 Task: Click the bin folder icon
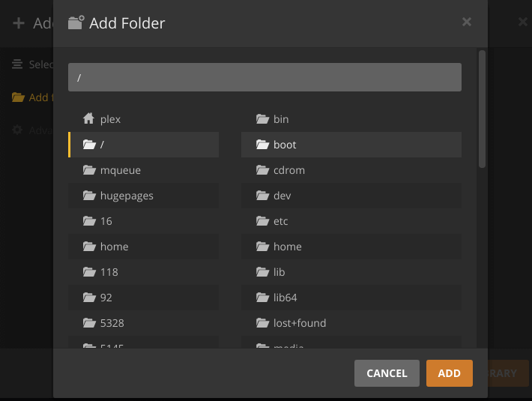[x=262, y=119]
